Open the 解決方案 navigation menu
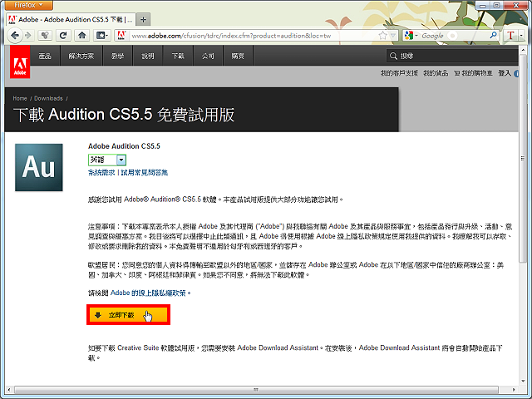The image size is (532, 399). (x=81, y=56)
